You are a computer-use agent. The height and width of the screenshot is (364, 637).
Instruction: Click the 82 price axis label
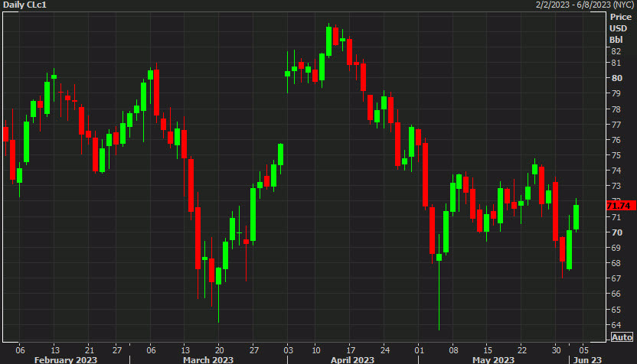pyautogui.click(x=616, y=51)
